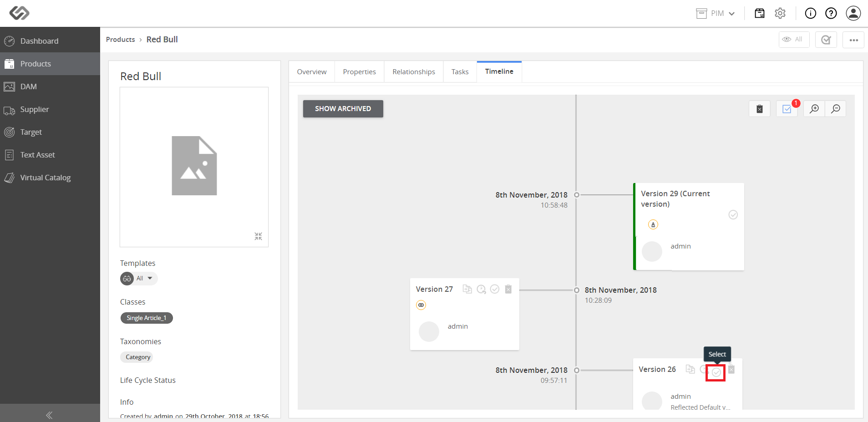Viewport: 868px width, 422px height.
Task: Click the Version 27 copy icon
Action: 467,289
